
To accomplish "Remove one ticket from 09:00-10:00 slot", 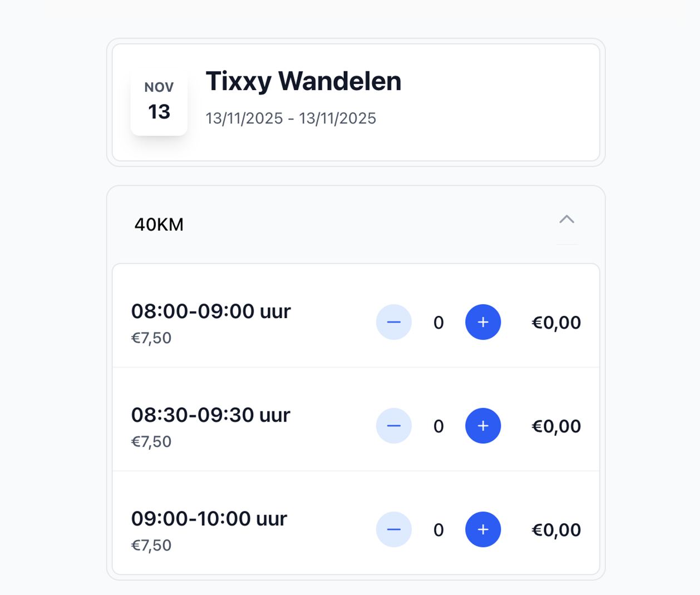I will [x=393, y=529].
